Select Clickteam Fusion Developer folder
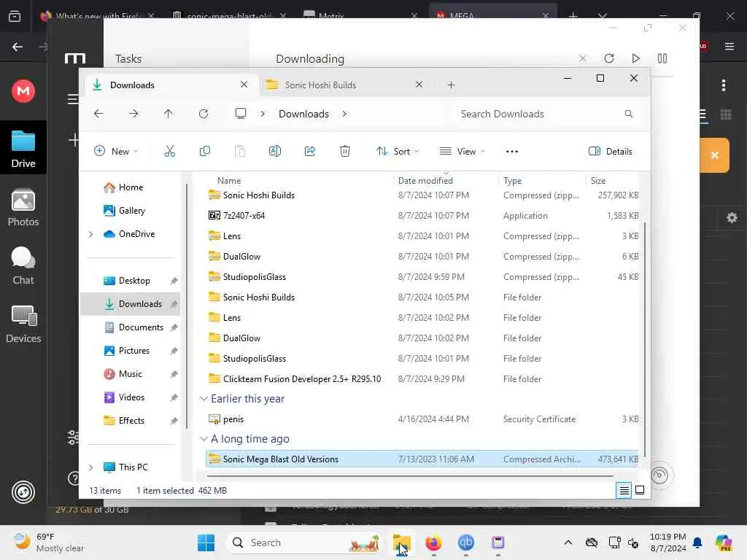The image size is (747, 560). [x=423, y=379]
